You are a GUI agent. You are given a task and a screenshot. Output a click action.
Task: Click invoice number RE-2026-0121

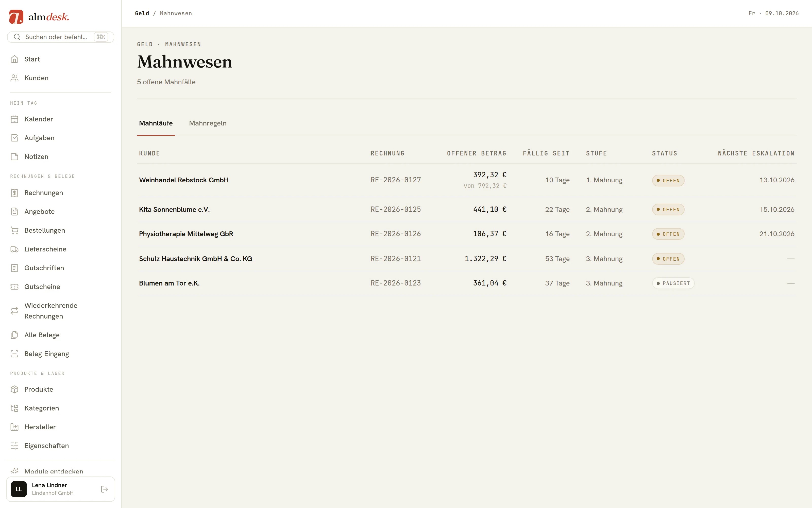pyautogui.click(x=396, y=259)
